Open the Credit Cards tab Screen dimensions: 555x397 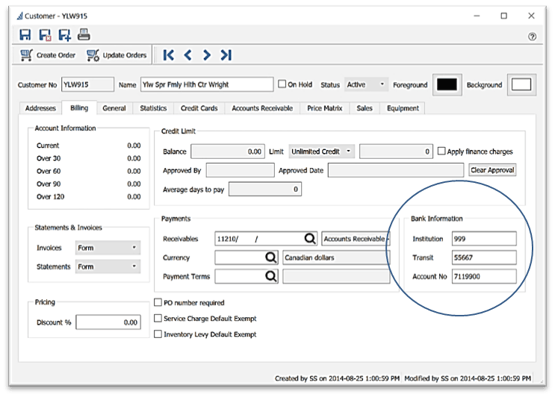pyautogui.click(x=199, y=108)
